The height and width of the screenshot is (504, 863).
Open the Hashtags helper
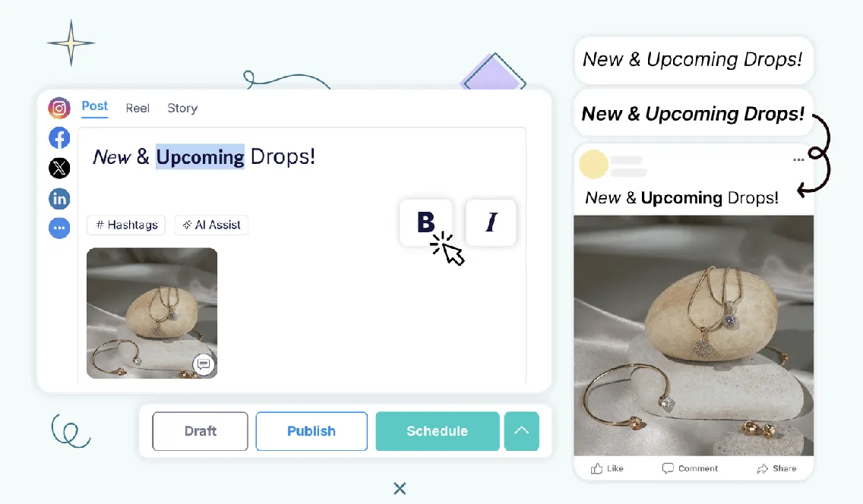click(x=126, y=225)
